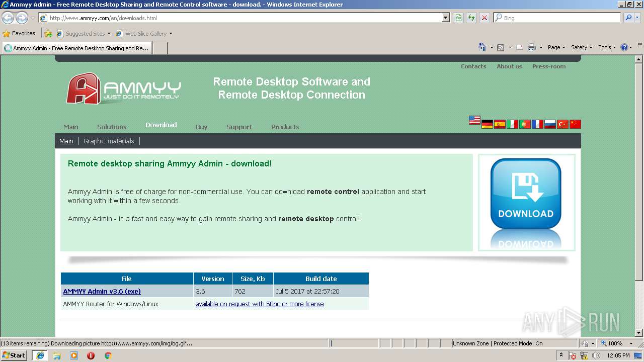Open Internet Explorer from the taskbar
Screen dimensions: 644x362
click(x=40, y=355)
